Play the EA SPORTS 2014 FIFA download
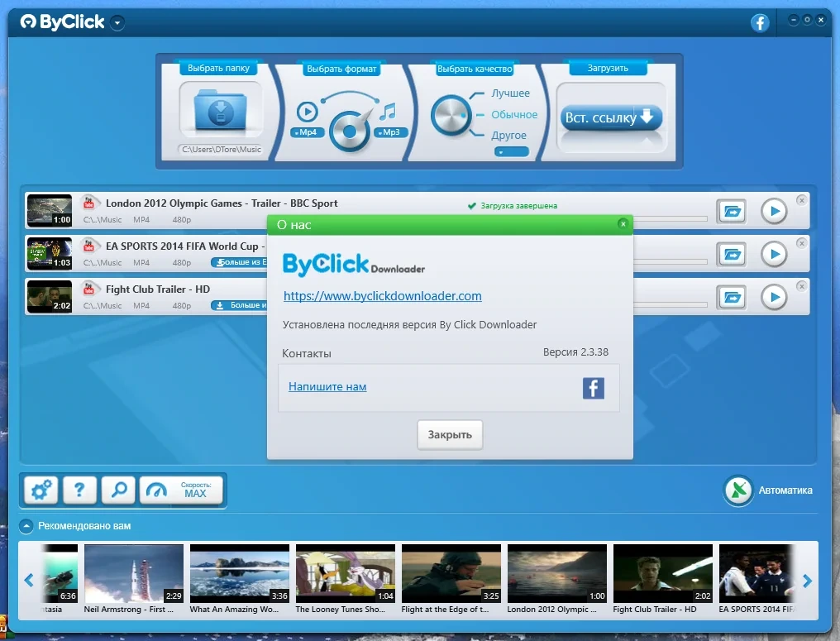This screenshot has height=641, width=840. 774,254
